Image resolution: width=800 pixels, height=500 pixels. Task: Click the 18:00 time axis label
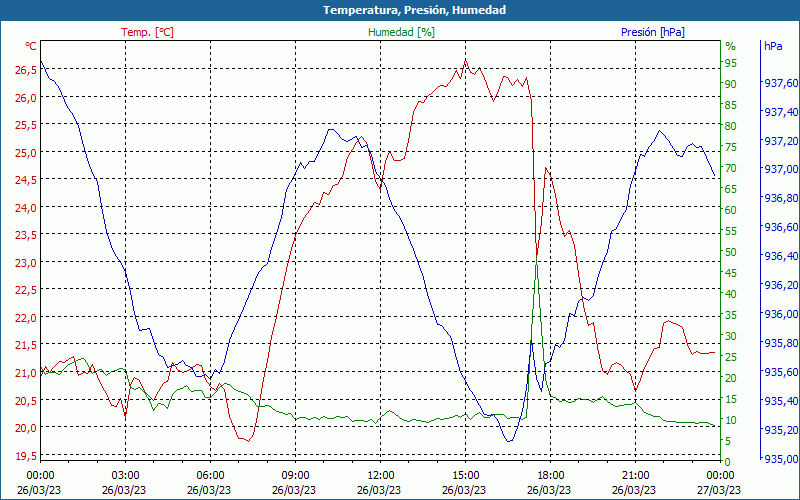coord(549,476)
